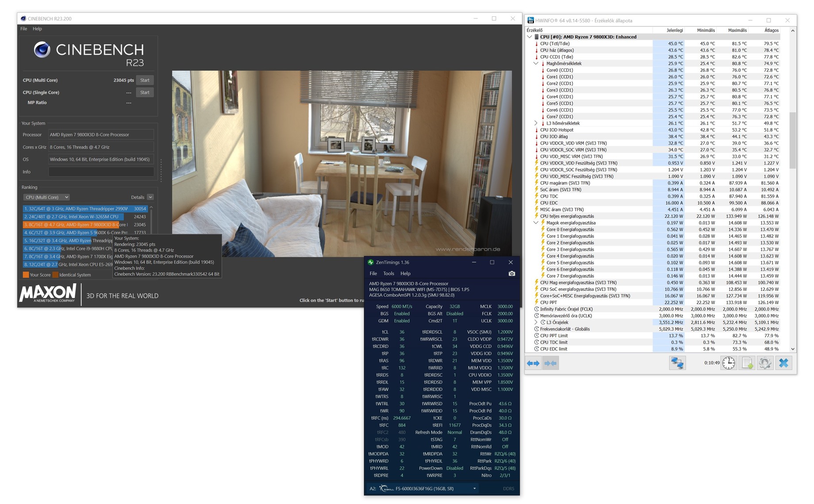814x504 pixels.
Task: Click the thermometer icon beside CPU (Tctl/Tdie)
Action: [536, 44]
